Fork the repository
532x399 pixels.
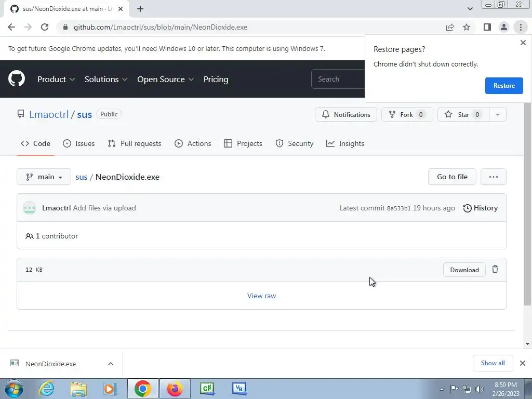[407, 115]
